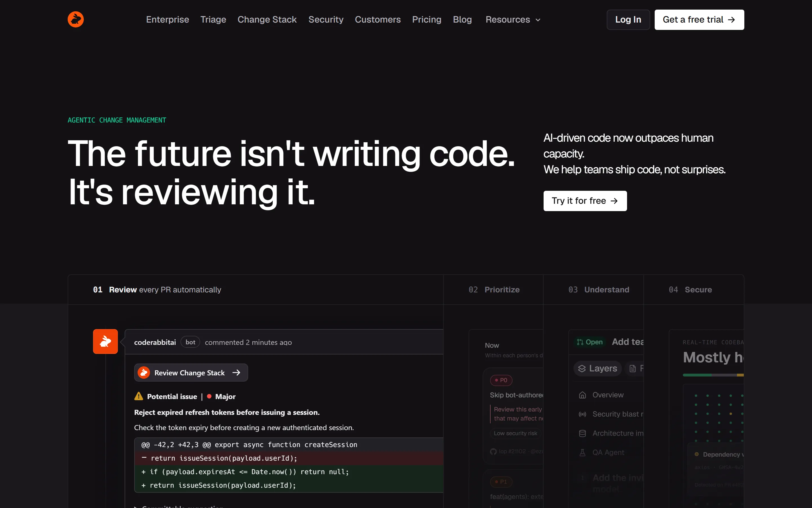Click the orange coderabbitai avatar icon
The image size is (812, 508).
(x=105, y=341)
